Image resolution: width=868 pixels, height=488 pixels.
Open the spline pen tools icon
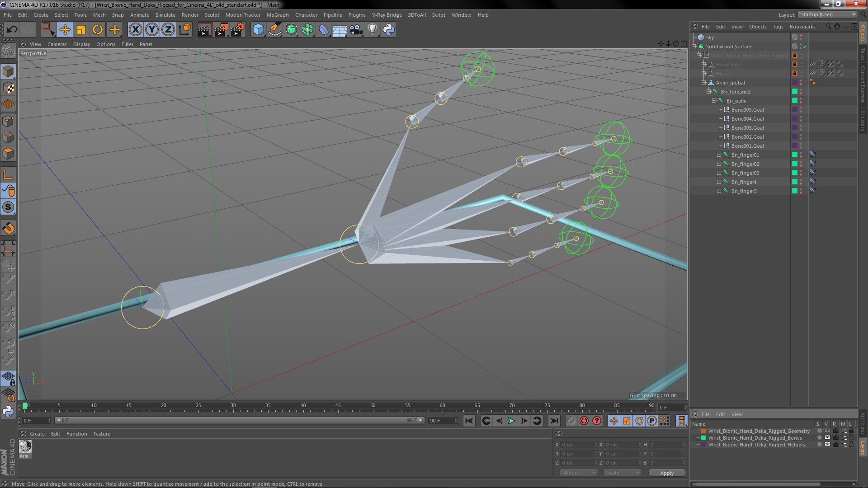(275, 30)
